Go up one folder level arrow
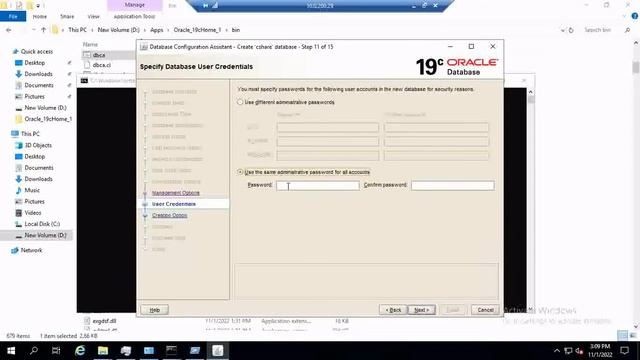The image size is (640, 360). point(43,30)
